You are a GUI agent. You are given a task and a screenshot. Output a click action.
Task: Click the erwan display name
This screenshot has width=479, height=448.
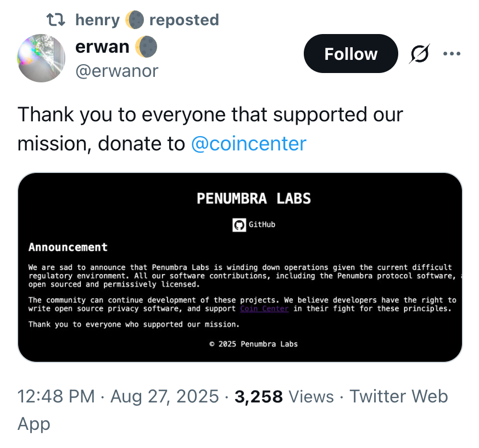(102, 47)
